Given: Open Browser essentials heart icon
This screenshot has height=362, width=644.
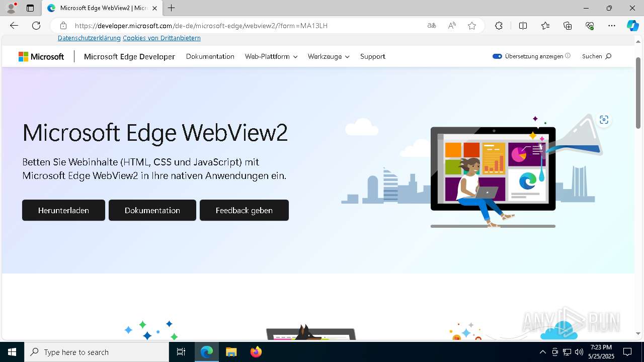Looking at the screenshot, I should [x=590, y=26].
